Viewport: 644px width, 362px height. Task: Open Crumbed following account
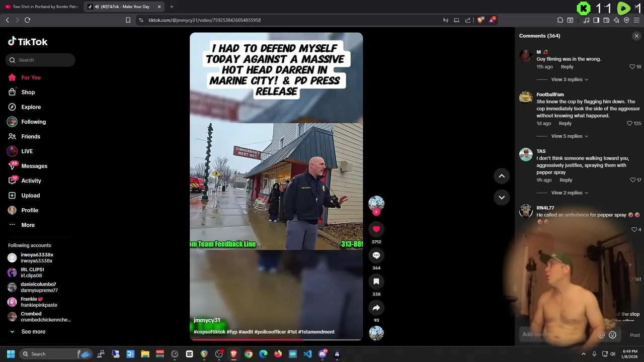39,317
